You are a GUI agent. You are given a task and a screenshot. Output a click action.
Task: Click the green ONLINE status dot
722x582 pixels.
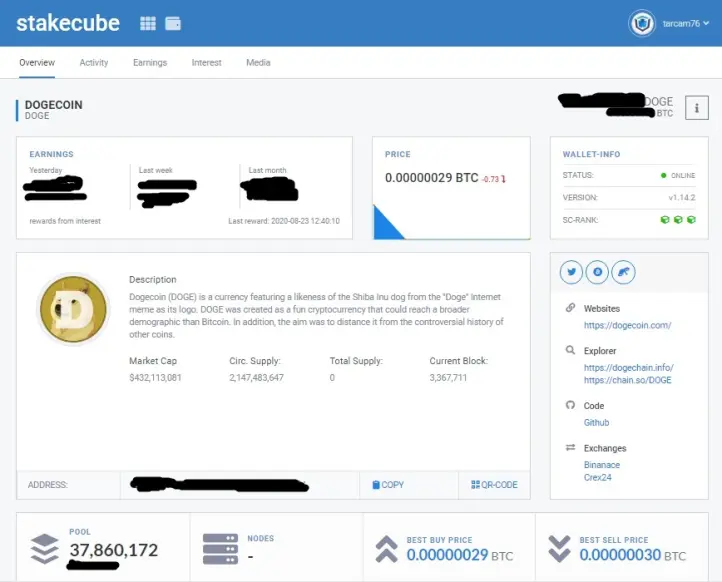click(664, 175)
